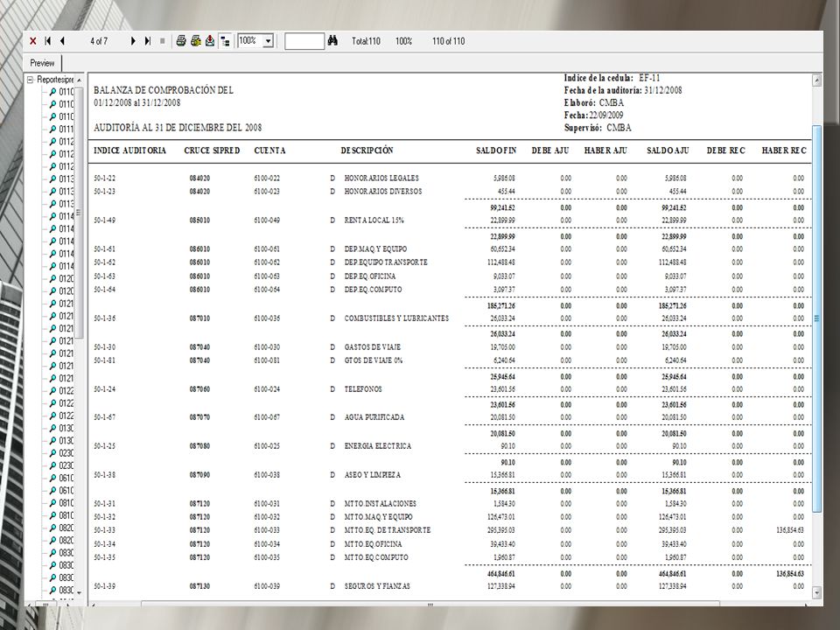840x630 pixels.
Task: Select the Preview tab
Action: pos(42,63)
